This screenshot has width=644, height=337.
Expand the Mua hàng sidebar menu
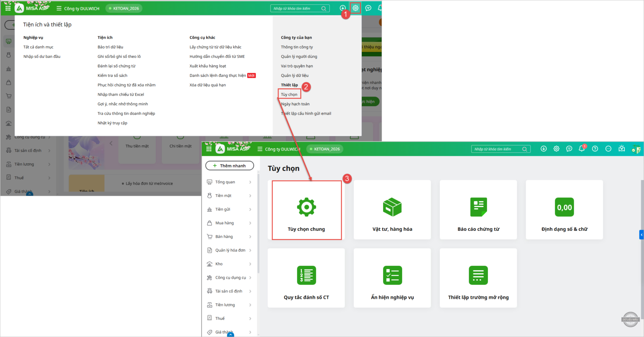(x=229, y=223)
